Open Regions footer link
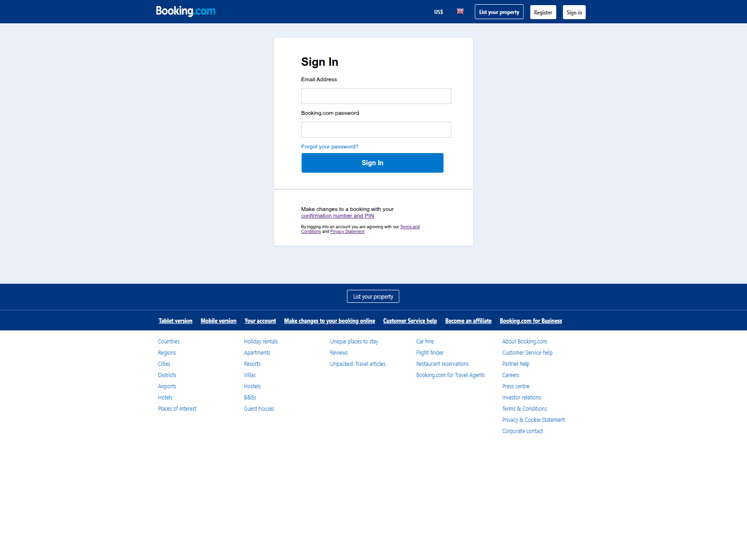 coord(167,353)
